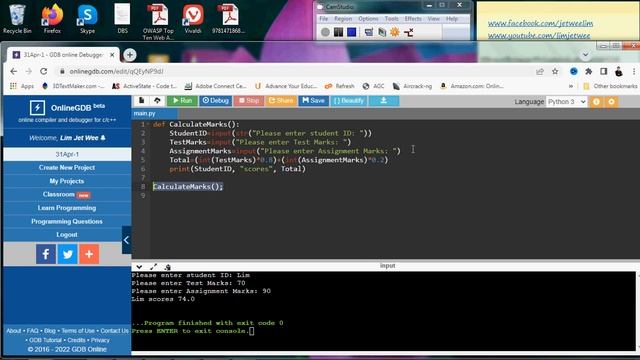The height and width of the screenshot is (360, 640).
Task: Collapse the sidebar with arrow handle
Action: [x=127, y=240]
